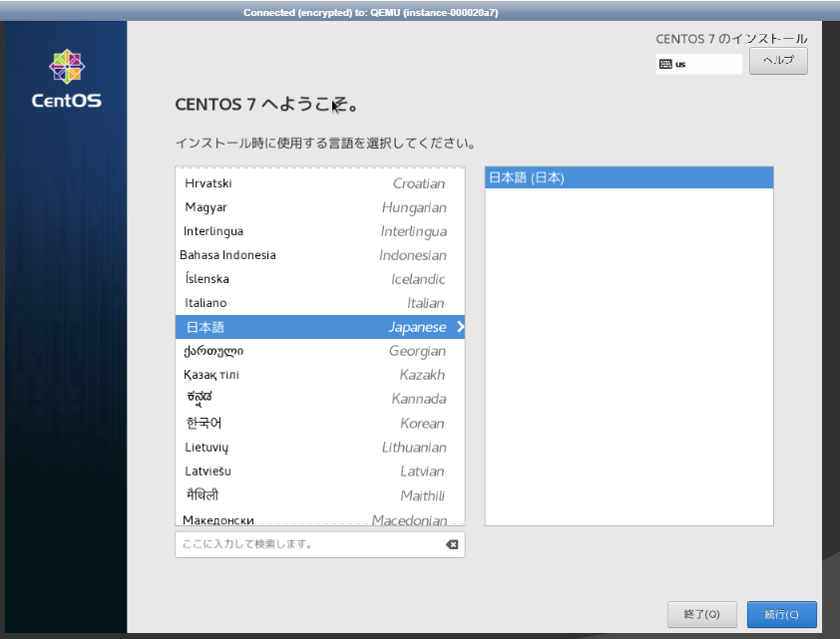Open the ヘルプ help button
Image resolution: width=840 pixels, height=639 pixels.
(778, 61)
